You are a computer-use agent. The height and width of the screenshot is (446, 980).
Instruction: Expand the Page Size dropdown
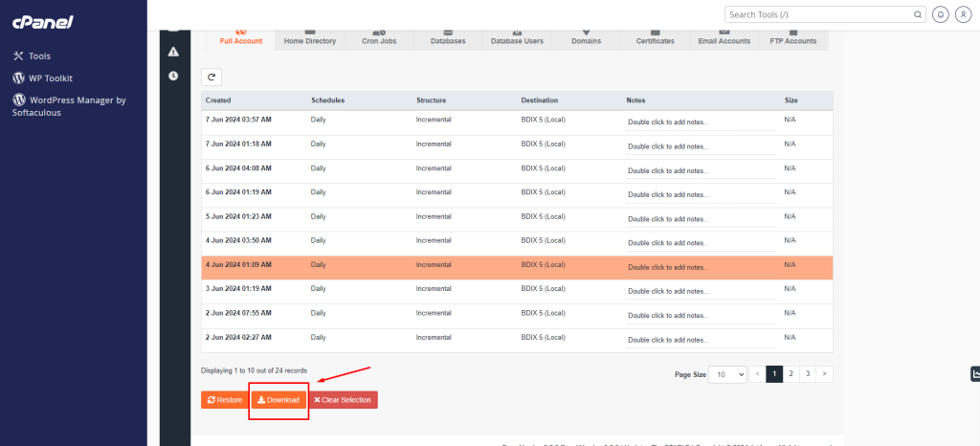click(x=726, y=374)
